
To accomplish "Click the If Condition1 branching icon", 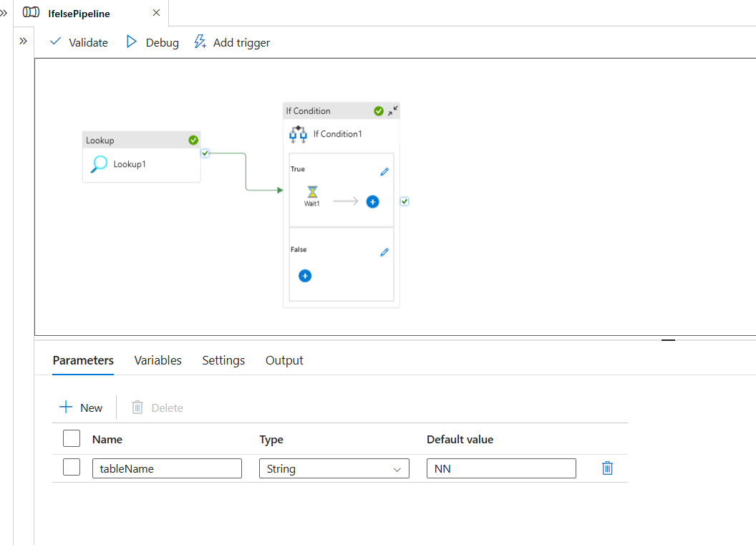I will (298, 134).
